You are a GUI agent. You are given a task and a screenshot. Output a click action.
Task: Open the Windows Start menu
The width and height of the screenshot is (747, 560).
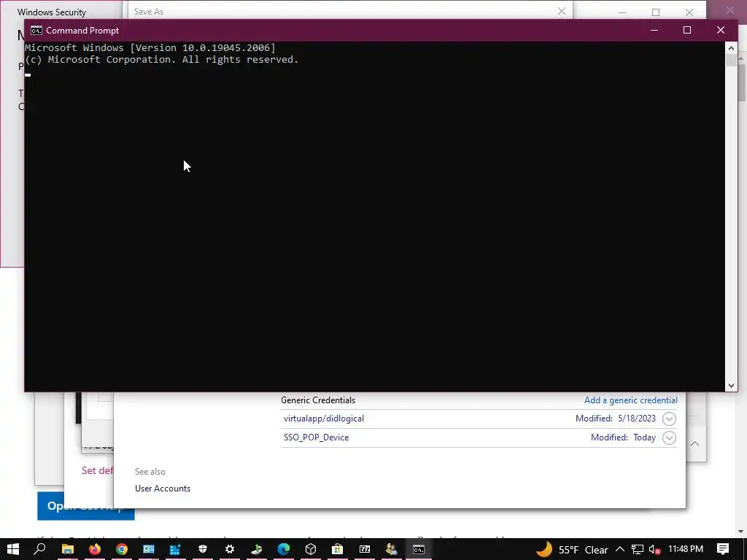click(13, 549)
